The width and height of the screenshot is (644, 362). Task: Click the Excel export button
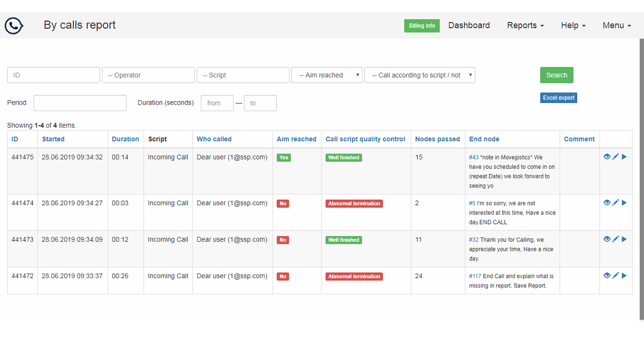(x=558, y=98)
